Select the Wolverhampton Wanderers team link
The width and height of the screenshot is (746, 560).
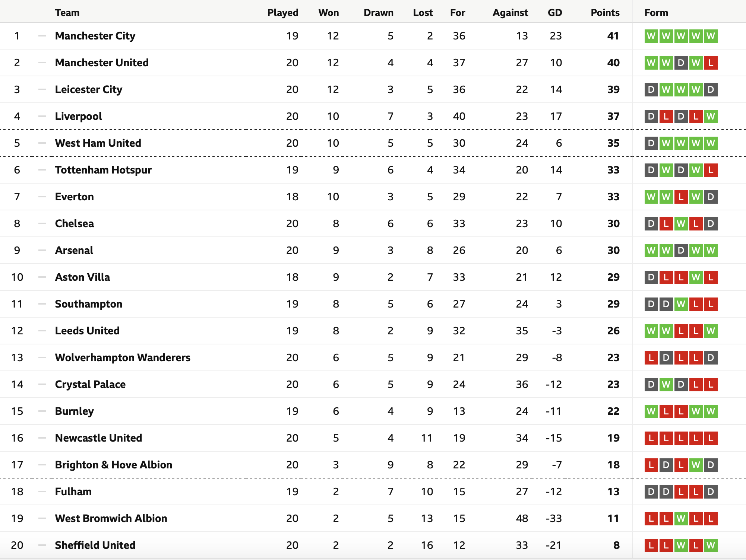(x=123, y=357)
